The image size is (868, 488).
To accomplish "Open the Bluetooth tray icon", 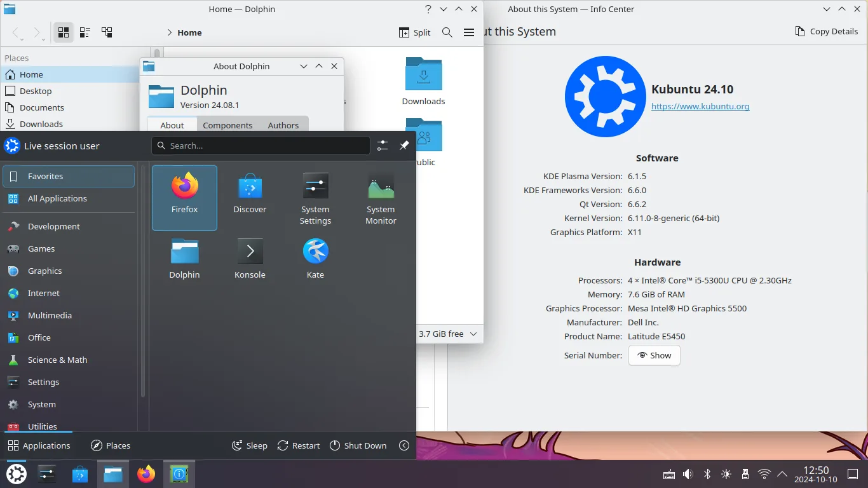I will 707,474.
